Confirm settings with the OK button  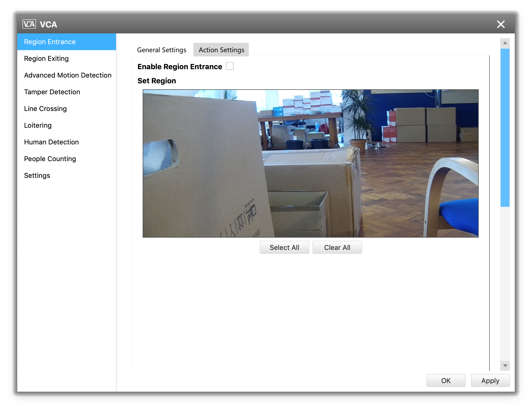[x=446, y=380]
